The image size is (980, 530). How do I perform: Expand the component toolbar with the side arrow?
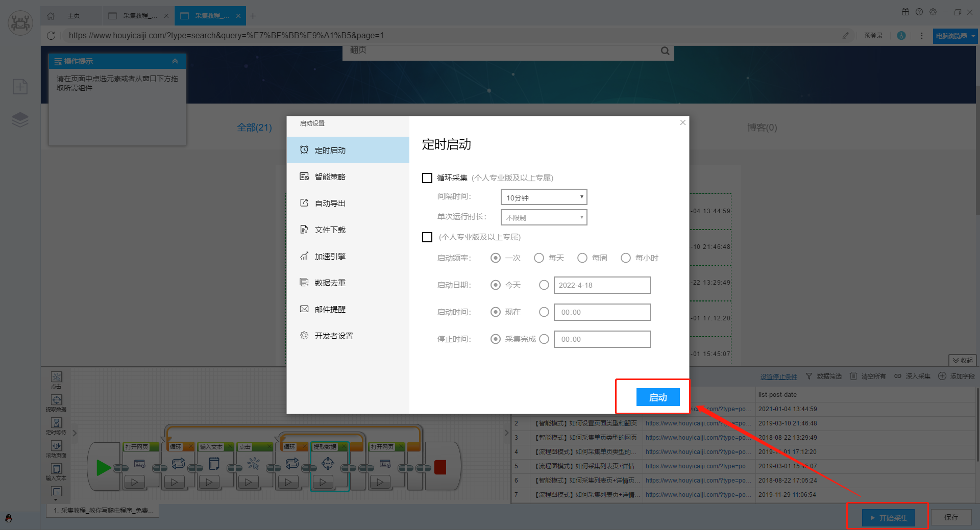point(75,433)
